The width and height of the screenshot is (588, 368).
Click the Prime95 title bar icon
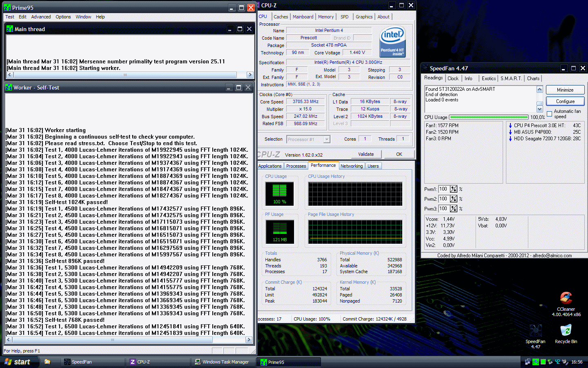7,7
